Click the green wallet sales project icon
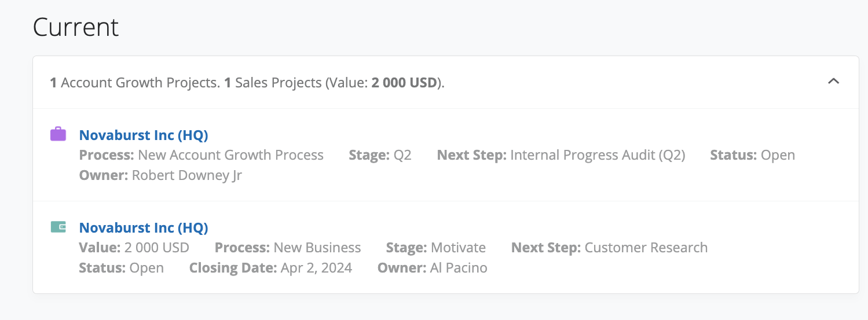This screenshot has height=320, width=868. click(58, 227)
